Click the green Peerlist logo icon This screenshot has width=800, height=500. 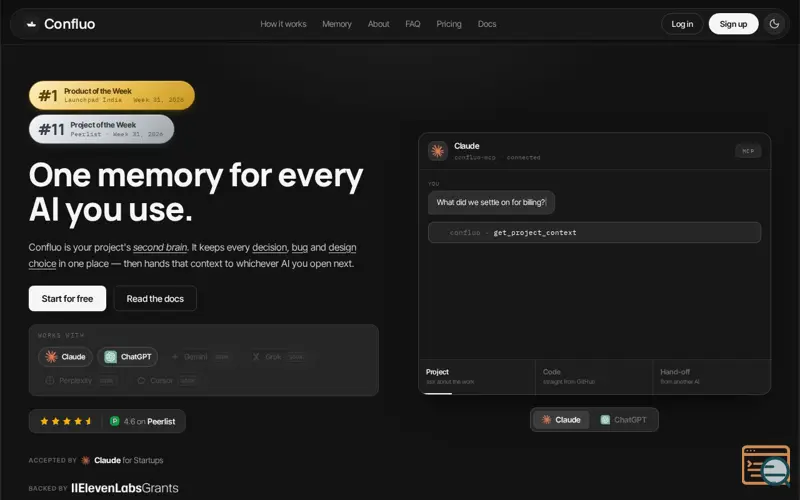click(x=114, y=421)
